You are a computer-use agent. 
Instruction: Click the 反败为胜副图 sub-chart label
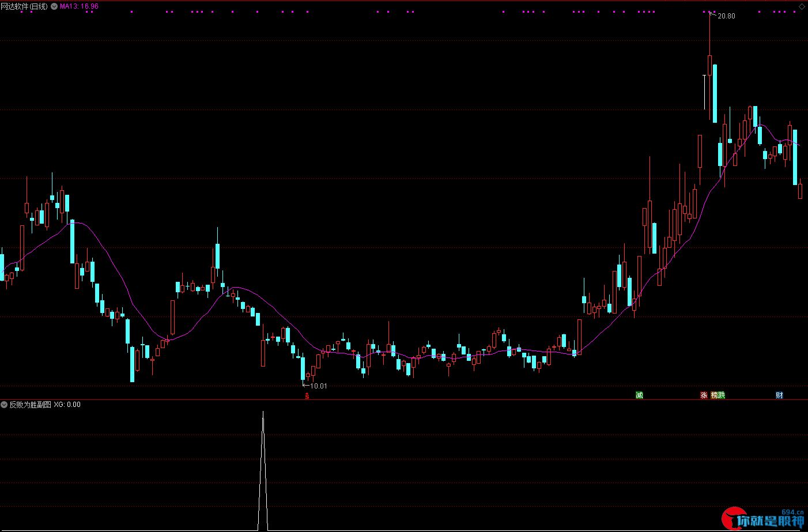pyautogui.click(x=30, y=405)
